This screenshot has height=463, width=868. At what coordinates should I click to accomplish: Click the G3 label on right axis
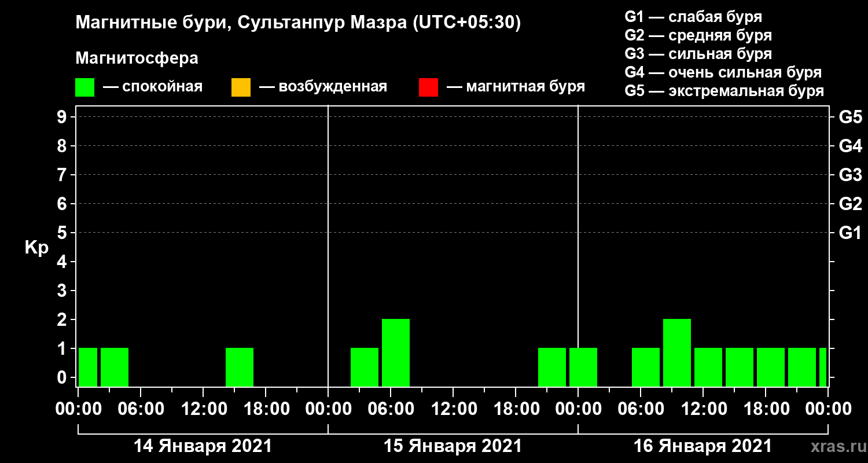click(850, 175)
